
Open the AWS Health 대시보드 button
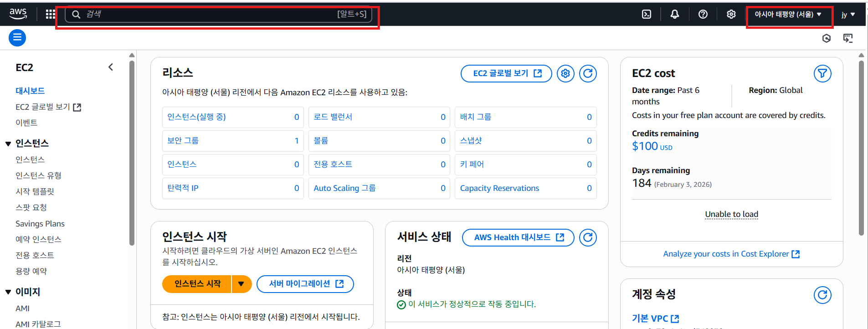(x=518, y=237)
